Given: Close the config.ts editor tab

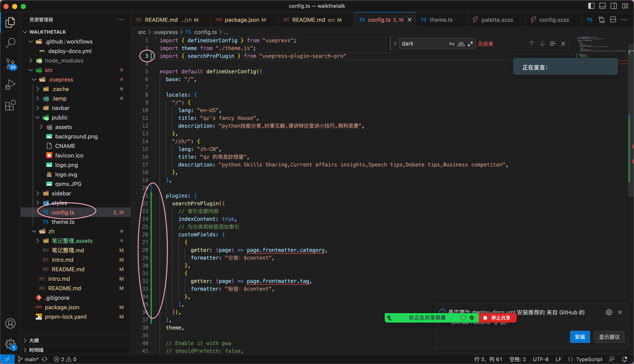Looking at the screenshot, I should [x=410, y=20].
